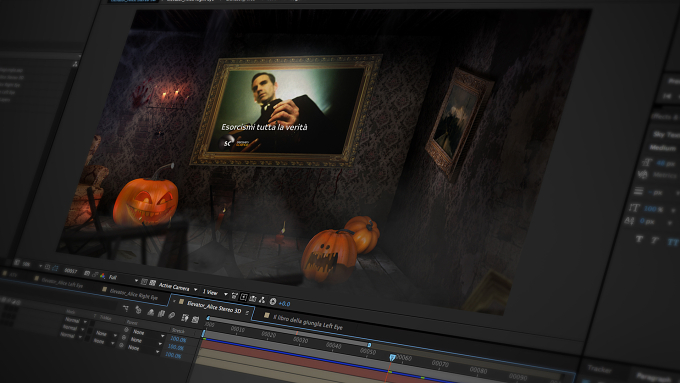Viewport: 680px width, 383px height.
Task: Click the 00070 mark on time ruler
Action: coord(440,363)
